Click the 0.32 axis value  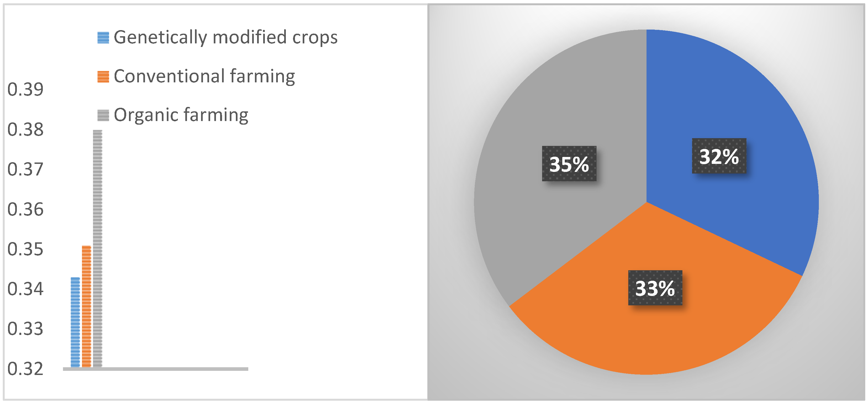point(26,369)
